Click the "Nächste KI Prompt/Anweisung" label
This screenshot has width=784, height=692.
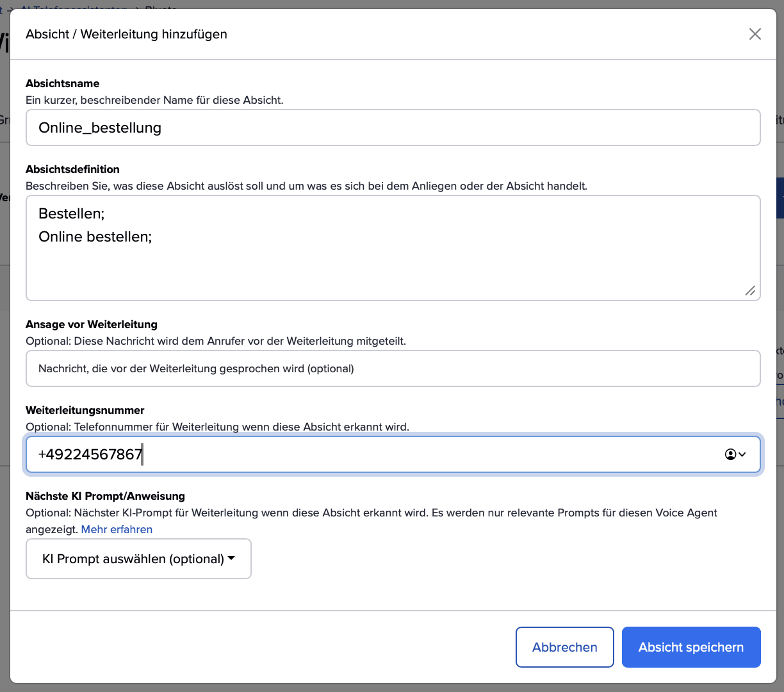[105, 496]
